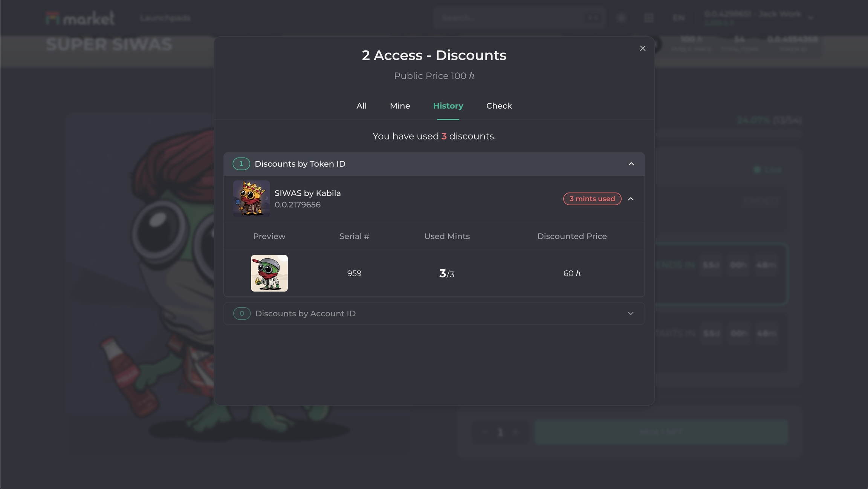The image size is (868, 489).
Task: Switch to the All tab
Action: 361,106
